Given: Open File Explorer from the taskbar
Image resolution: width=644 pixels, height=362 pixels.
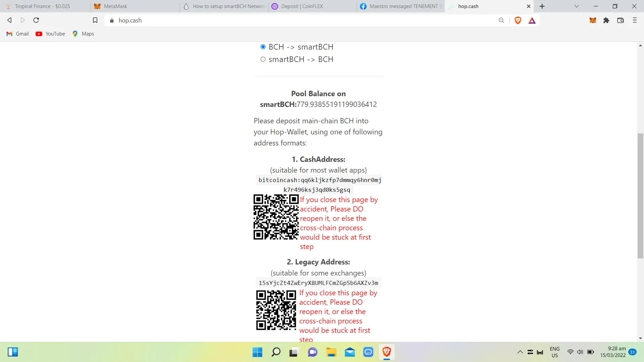Looking at the screenshot, I should click(x=331, y=352).
